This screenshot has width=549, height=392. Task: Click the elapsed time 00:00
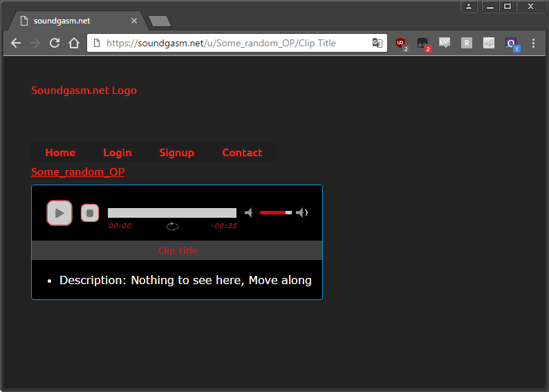point(120,226)
